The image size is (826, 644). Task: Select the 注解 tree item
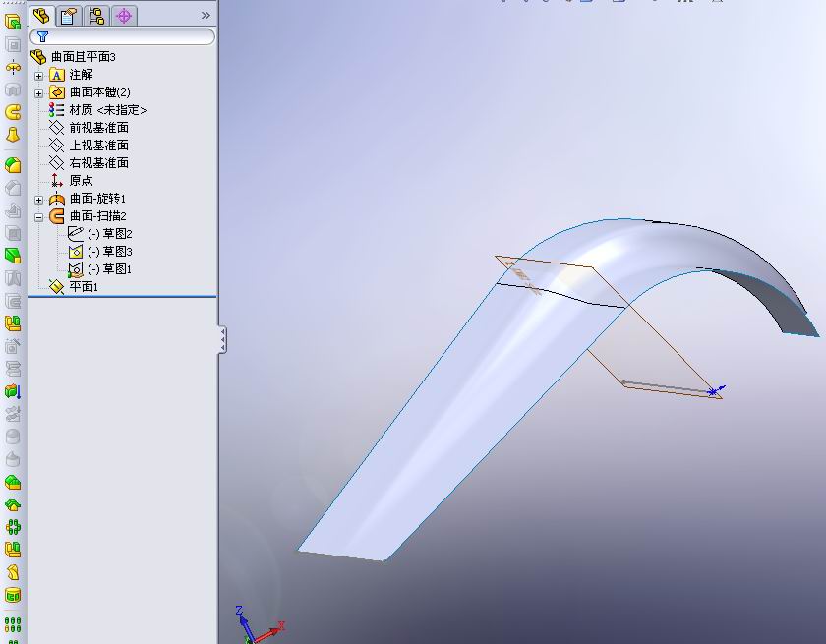pyautogui.click(x=81, y=75)
